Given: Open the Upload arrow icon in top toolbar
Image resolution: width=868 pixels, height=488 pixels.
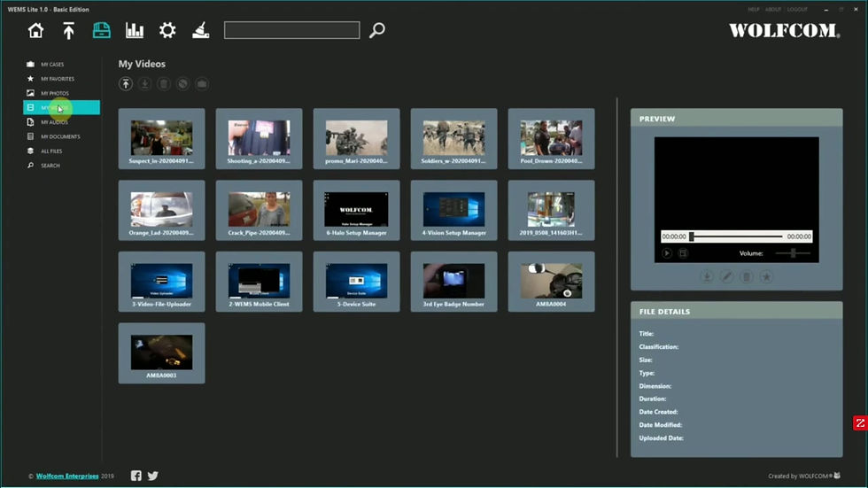Looking at the screenshot, I should (69, 30).
